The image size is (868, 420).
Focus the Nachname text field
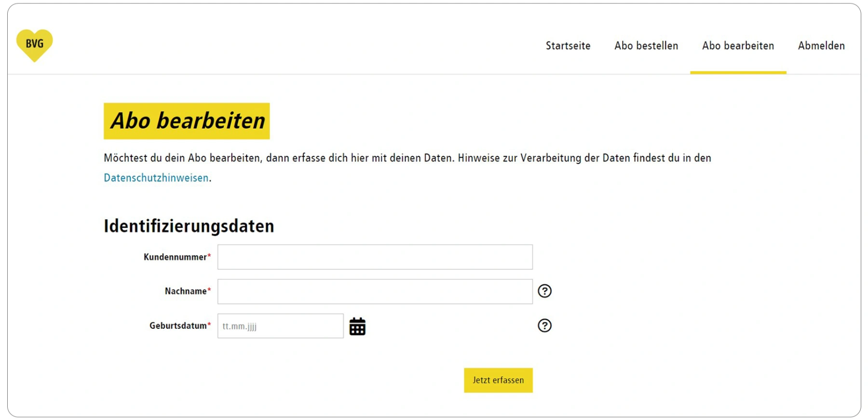pyautogui.click(x=375, y=291)
